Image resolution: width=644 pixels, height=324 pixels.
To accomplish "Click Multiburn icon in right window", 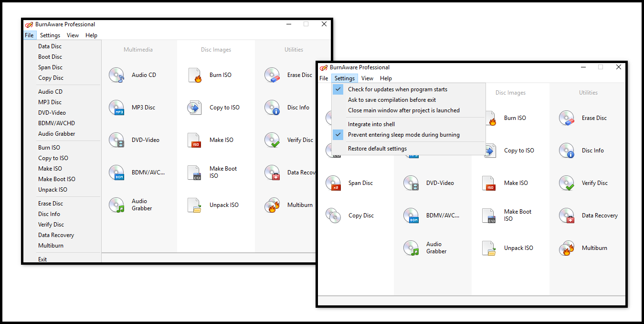I will coord(567,248).
